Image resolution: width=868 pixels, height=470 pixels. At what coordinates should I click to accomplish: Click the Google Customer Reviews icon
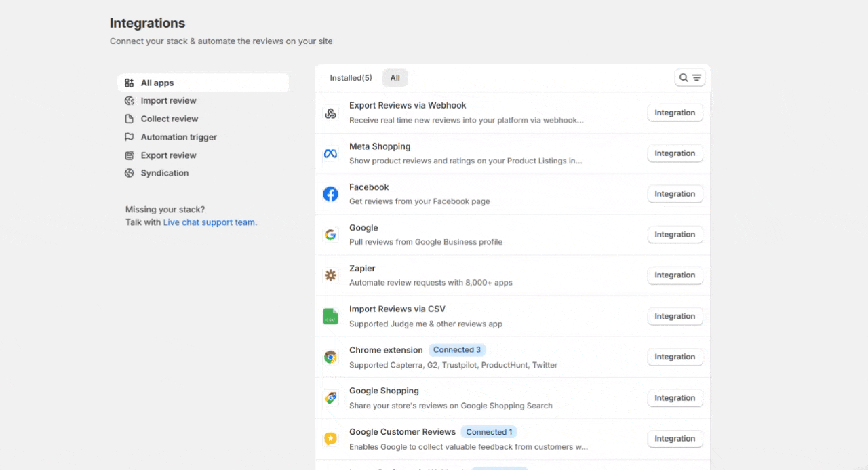330,439
